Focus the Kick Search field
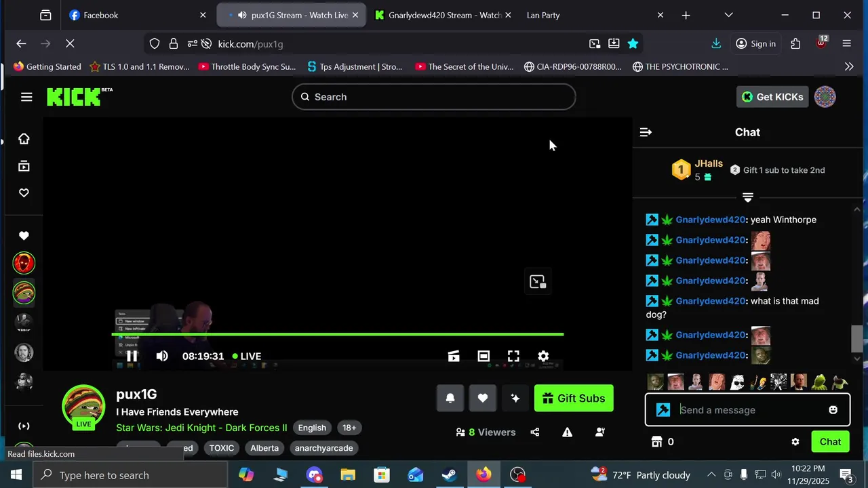Viewport: 868px width, 488px height. [434, 97]
